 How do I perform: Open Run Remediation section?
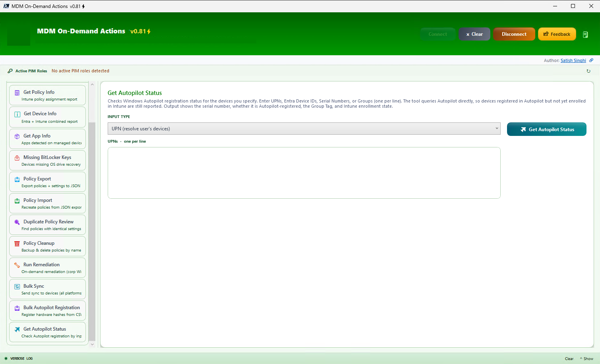coord(47,268)
